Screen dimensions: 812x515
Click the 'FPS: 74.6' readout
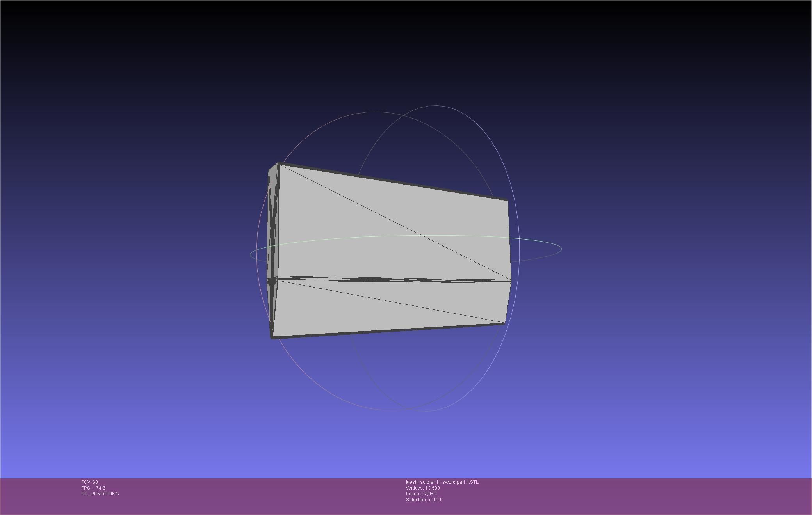click(x=93, y=488)
